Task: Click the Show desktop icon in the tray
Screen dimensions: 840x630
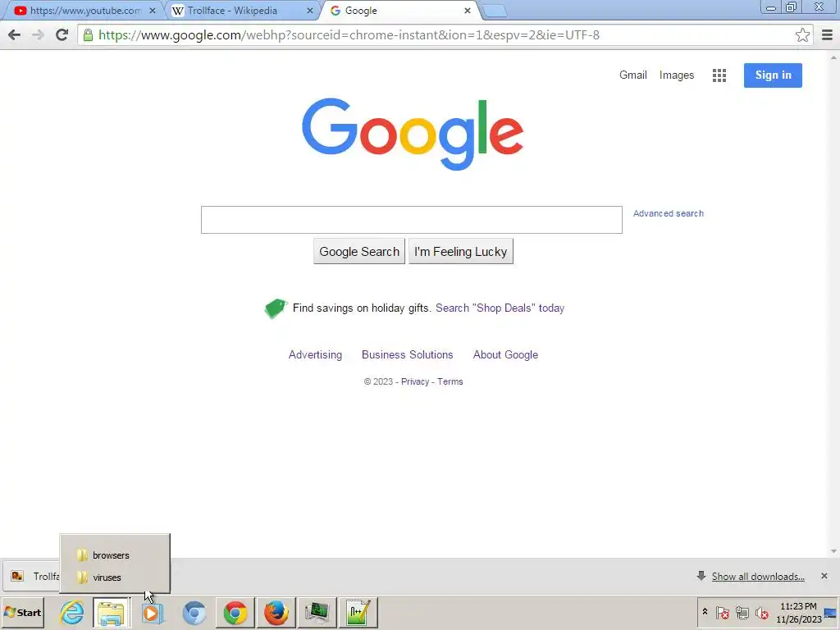Action: (831, 613)
